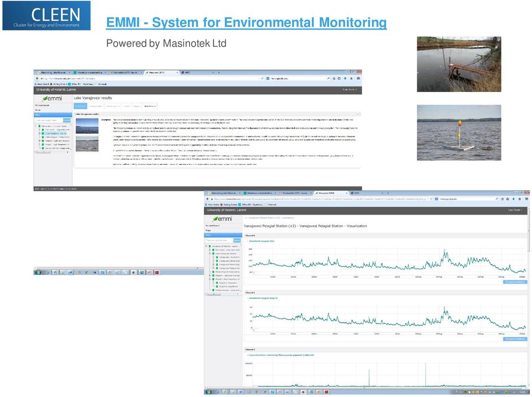This screenshot has width=532, height=397.
Task: Open the Office 365 bookmark in the visualization window
Action: [x=250, y=205]
